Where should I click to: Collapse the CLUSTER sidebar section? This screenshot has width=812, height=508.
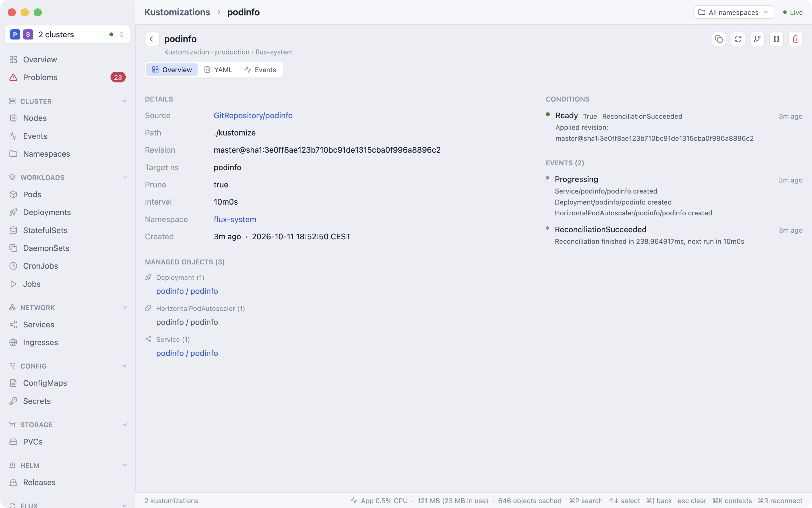[x=125, y=101]
